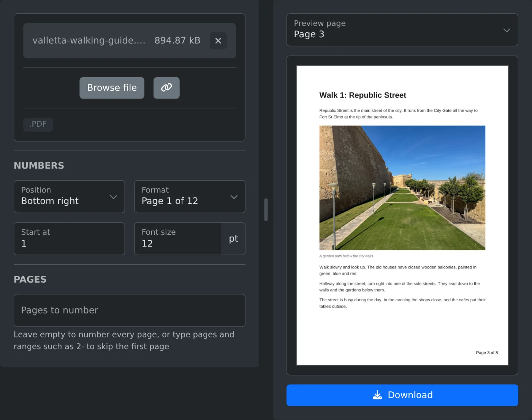Click the vertical scrollbar handle between the two panels
Viewport: 532px width, 420px height.
266,210
